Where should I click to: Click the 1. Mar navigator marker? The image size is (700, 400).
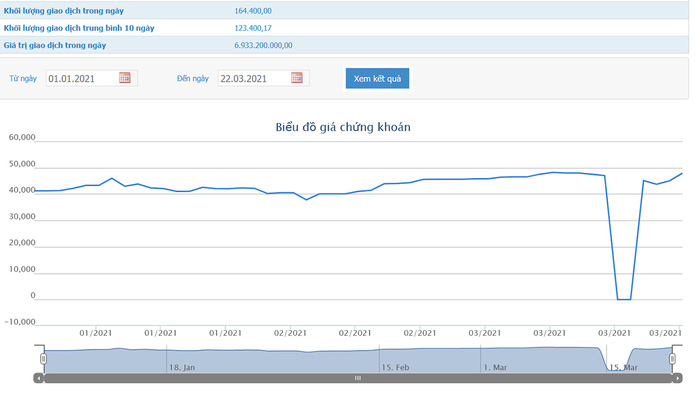click(494, 367)
